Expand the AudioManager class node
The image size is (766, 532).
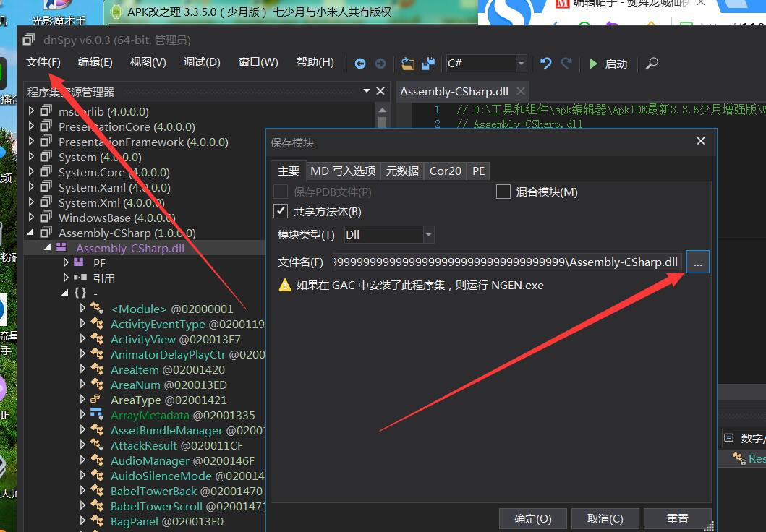tap(82, 460)
